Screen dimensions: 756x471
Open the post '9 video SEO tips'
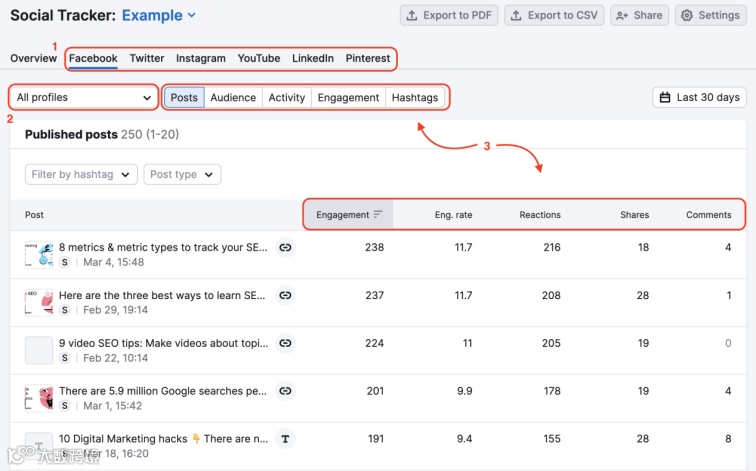click(163, 343)
